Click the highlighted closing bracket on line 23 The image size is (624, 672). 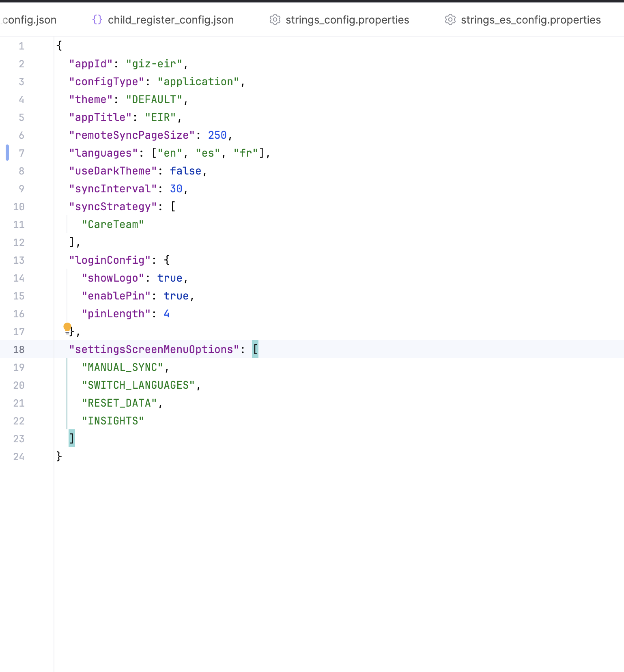pyautogui.click(x=72, y=438)
